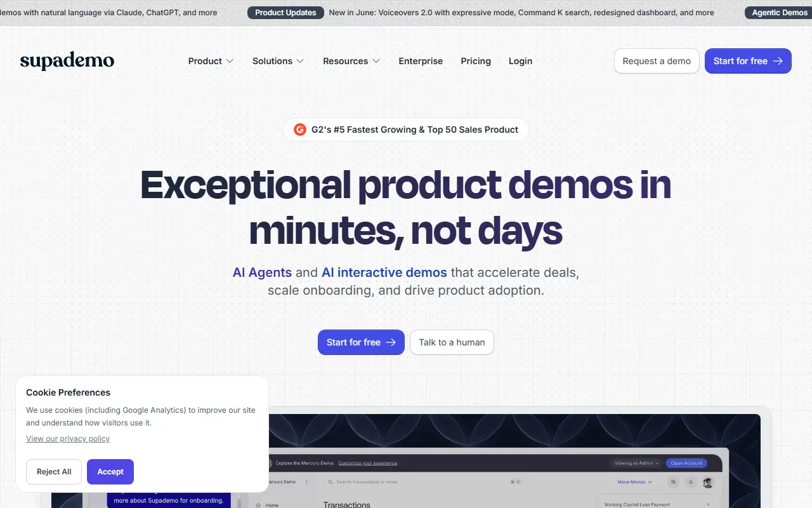Open the Enterprise page

421,61
